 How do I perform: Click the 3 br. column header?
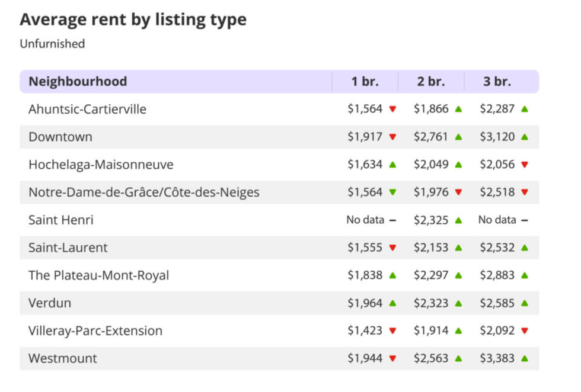click(497, 82)
